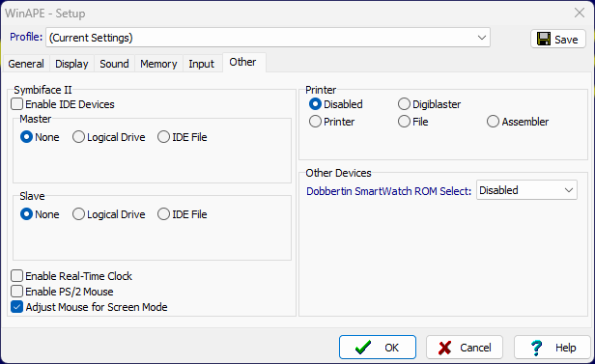
Task: Click the Save button with floppy icon
Action: (558, 39)
